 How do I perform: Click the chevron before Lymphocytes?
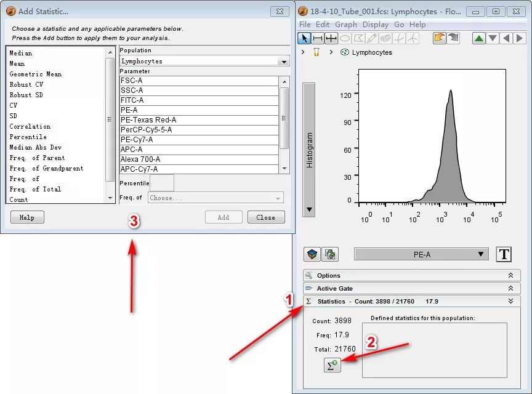click(x=331, y=52)
